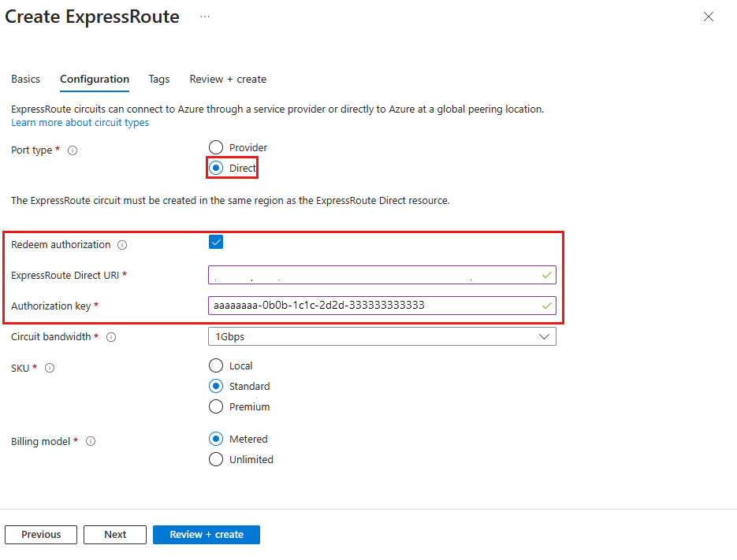Click the info icon next to Port type
Screen dimensions: 737x560
point(73,150)
